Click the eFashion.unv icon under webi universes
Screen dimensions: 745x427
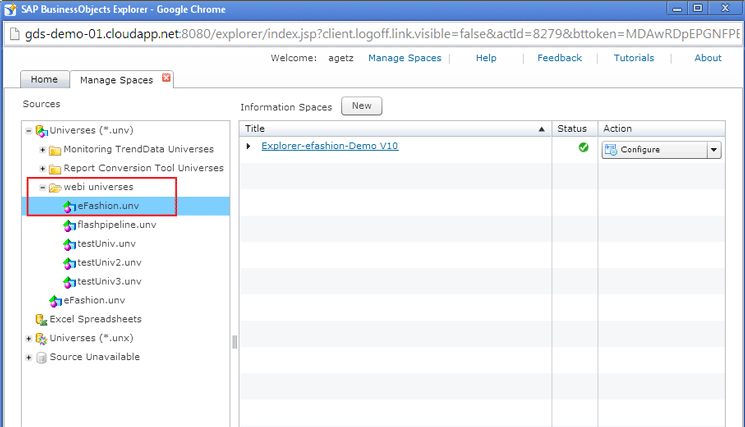coord(69,207)
